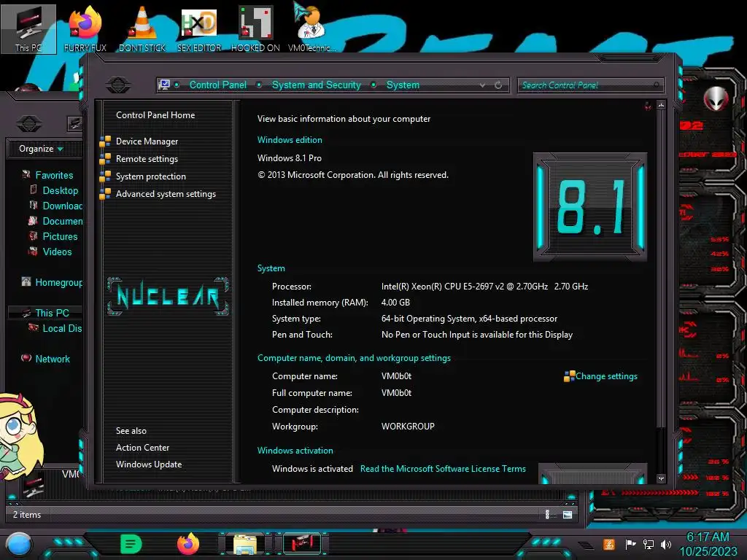Viewport: 747px width, 560px height.
Task: Expand breadcrumb arrow before System and Security
Action: 259,85
